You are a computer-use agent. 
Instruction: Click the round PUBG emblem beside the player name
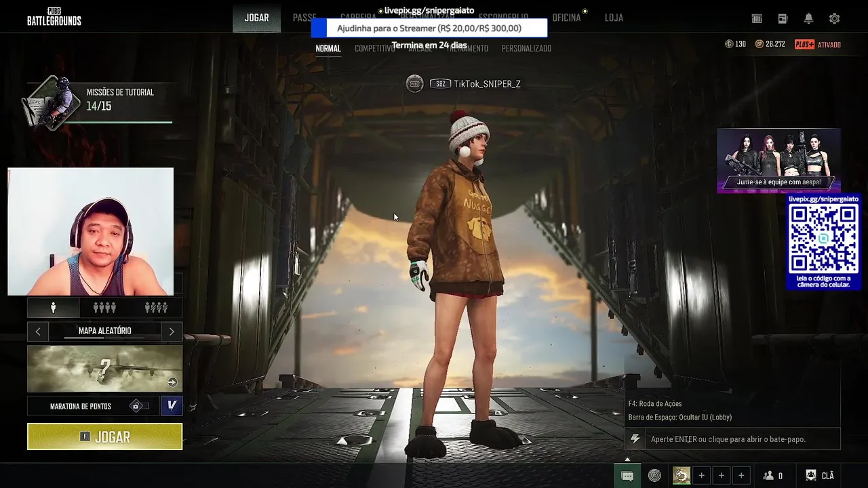click(414, 84)
